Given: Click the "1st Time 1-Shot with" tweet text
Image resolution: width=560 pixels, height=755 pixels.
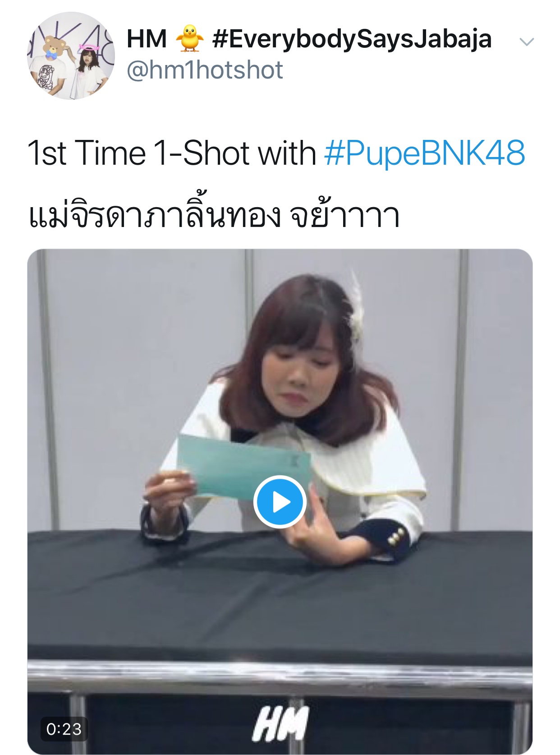Looking at the screenshot, I should click(172, 153).
